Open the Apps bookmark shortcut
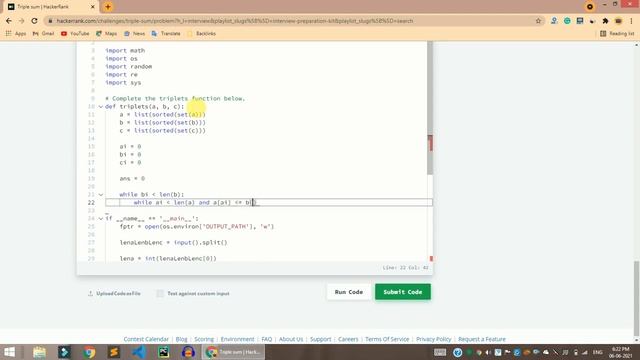Viewport: 640px width, 360px height. pos(16,33)
